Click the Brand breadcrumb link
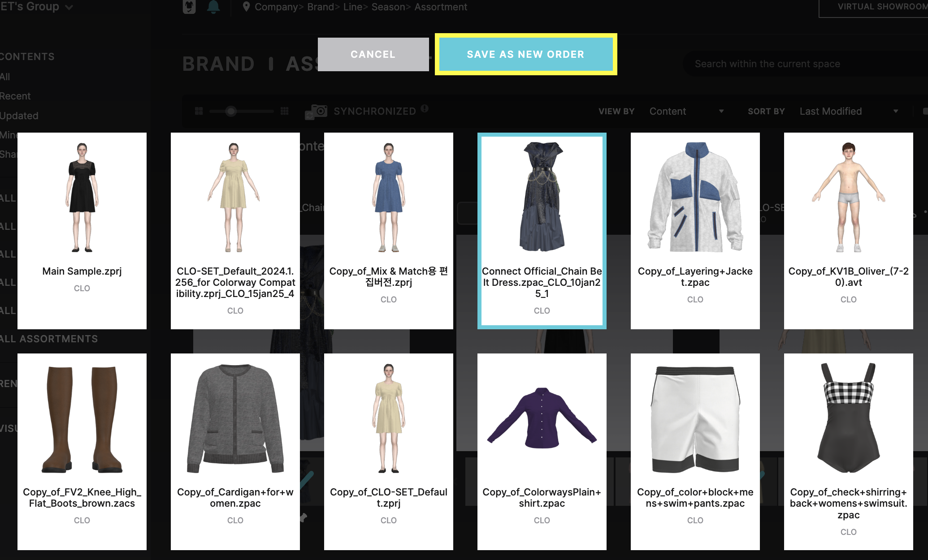Screen dimensions: 928x560 click(x=321, y=7)
